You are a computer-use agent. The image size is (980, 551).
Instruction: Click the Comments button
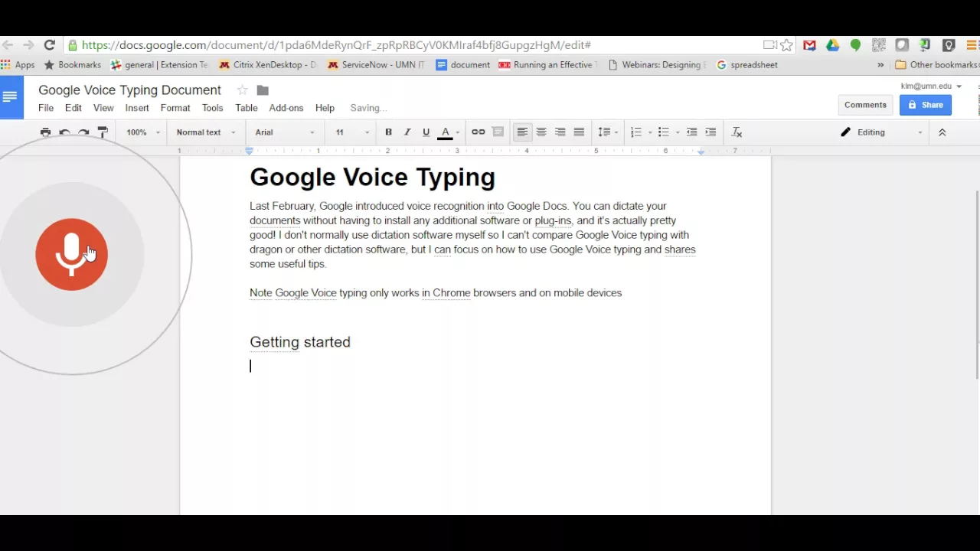[865, 105]
